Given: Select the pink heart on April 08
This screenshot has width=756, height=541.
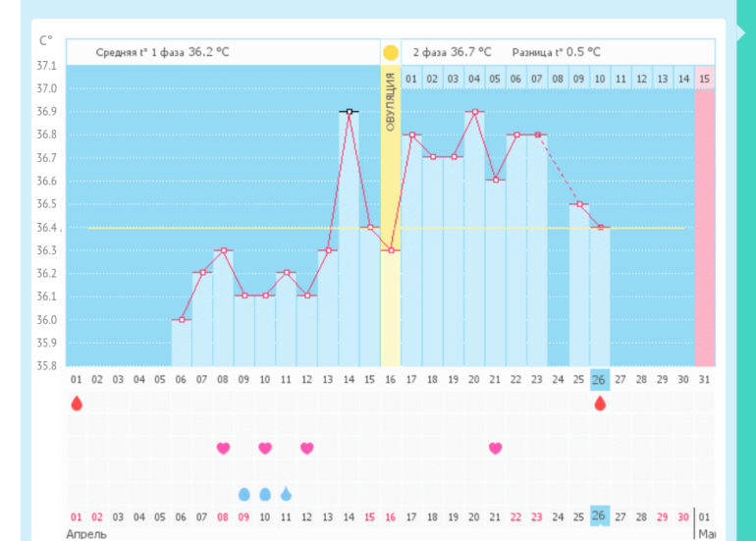Looking at the screenshot, I should (x=223, y=448).
